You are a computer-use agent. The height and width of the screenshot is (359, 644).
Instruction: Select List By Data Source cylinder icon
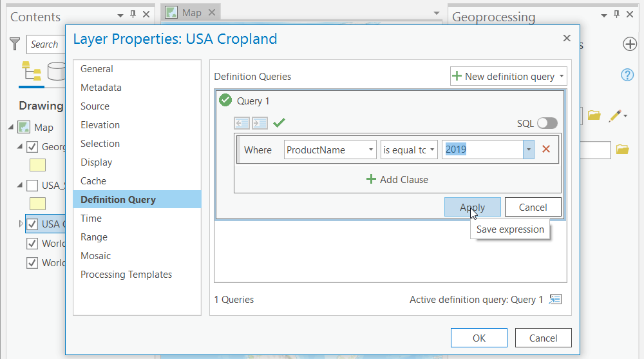point(57,71)
